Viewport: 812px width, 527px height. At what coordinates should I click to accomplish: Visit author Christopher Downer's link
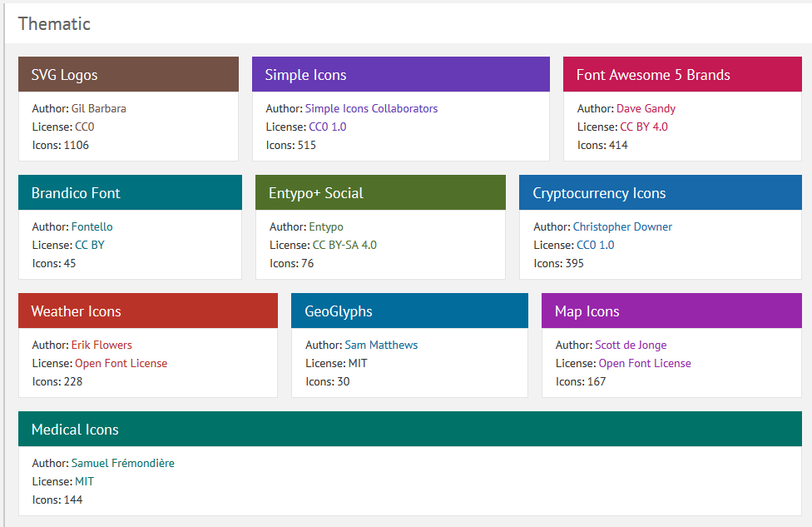[622, 226]
